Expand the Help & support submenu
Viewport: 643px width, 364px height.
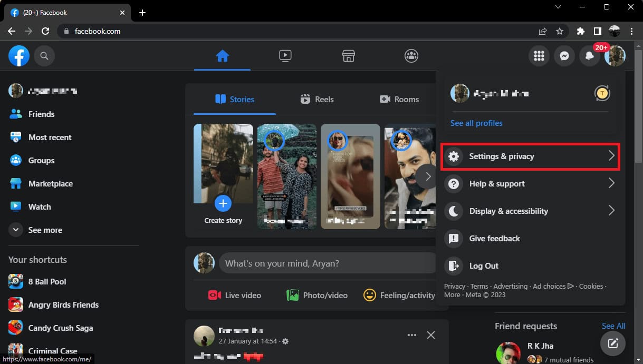point(530,183)
